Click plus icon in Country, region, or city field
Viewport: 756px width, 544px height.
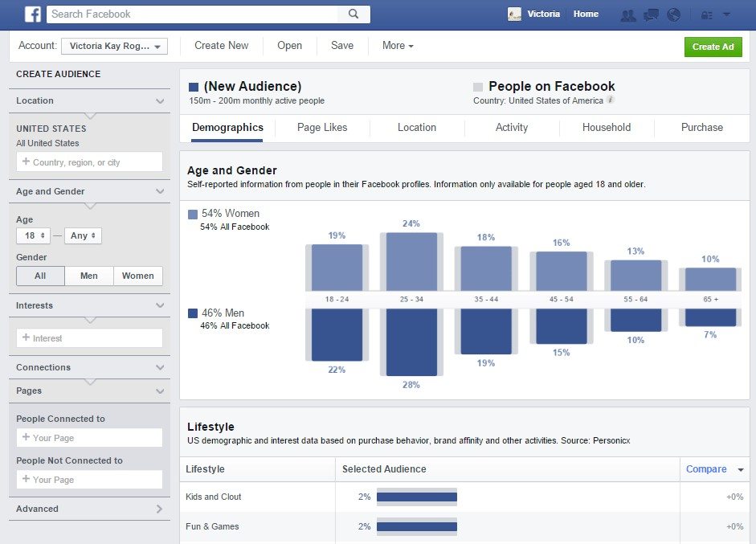click(x=26, y=162)
